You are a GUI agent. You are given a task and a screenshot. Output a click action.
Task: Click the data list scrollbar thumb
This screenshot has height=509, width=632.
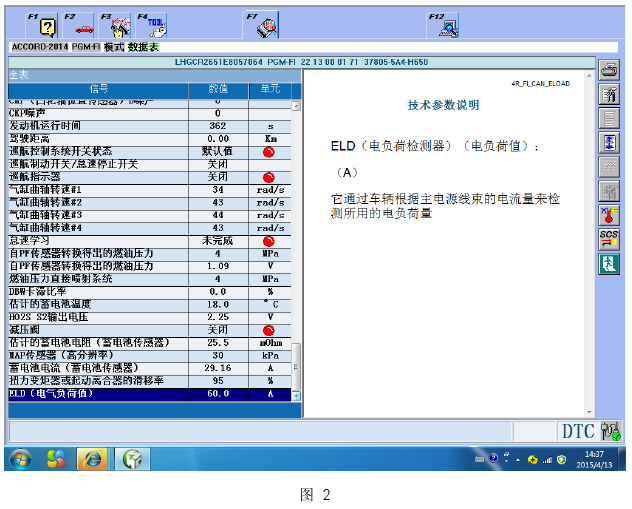[x=296, y=367]
